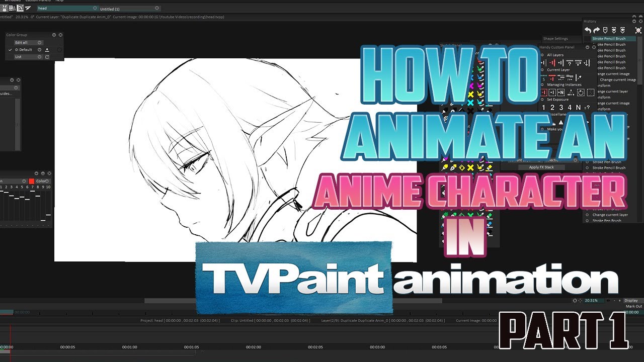Screen dimensions: 644x362
Task: Click the Redo arrow in History panel
Action: coord(596,30)
